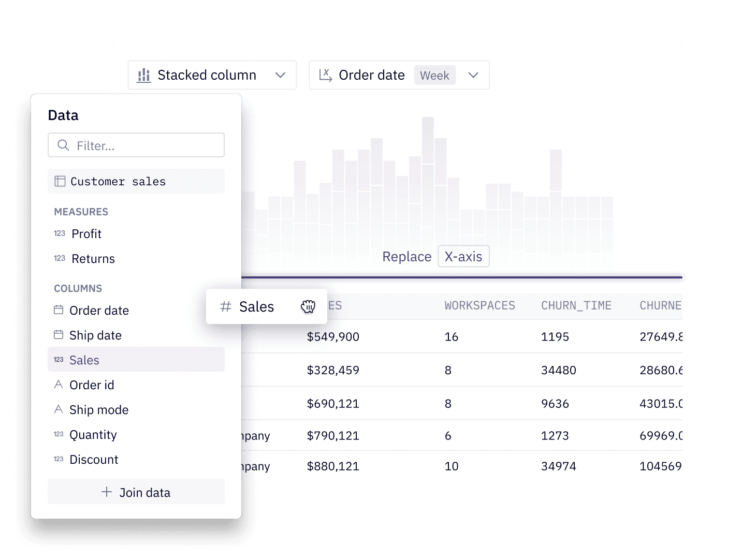Screen dimensions: 756x559
Task: Click the search magnifier icon in filter
Action: point(63,145)
